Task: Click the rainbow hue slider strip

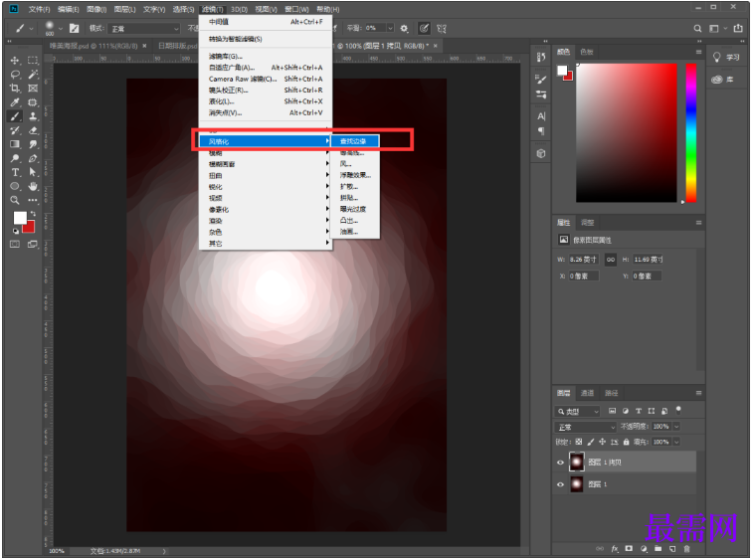Action: point(690,129)
